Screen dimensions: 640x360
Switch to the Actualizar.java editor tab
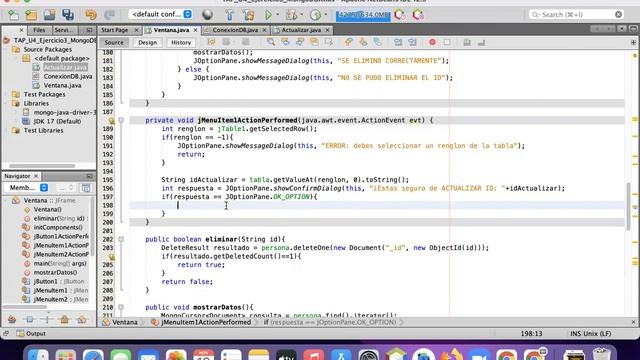301,30
